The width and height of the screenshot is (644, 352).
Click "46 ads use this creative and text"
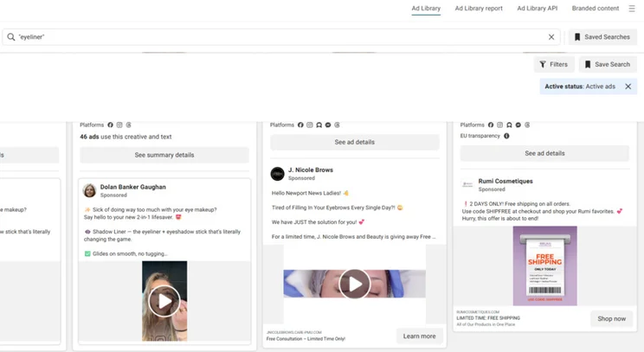point(126,137)
